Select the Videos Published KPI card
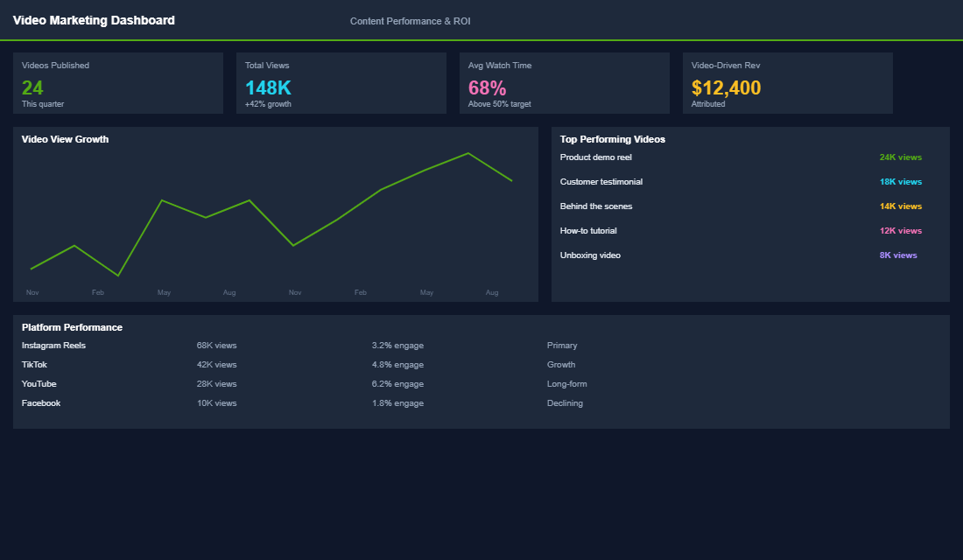The width and height of the screenshot is (963, 560). 118,83
